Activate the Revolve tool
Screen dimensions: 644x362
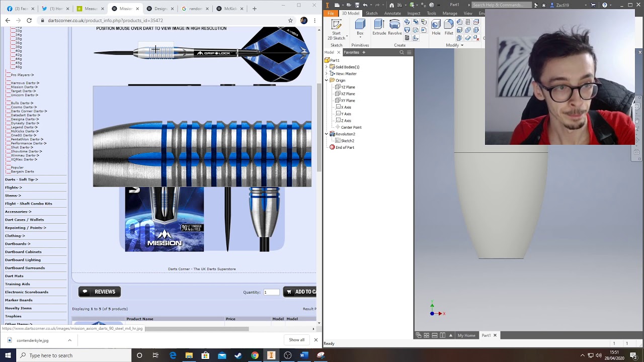[395, 27]
